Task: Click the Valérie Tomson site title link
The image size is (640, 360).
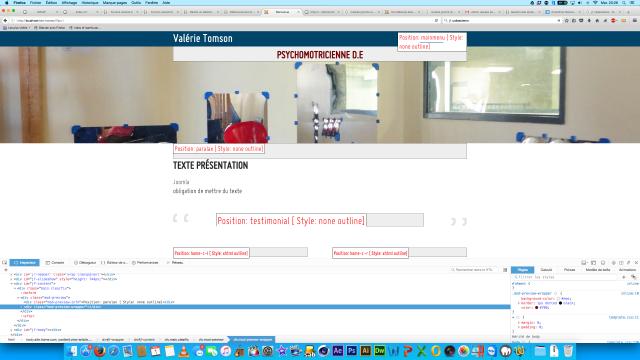Action: point(202,38)
